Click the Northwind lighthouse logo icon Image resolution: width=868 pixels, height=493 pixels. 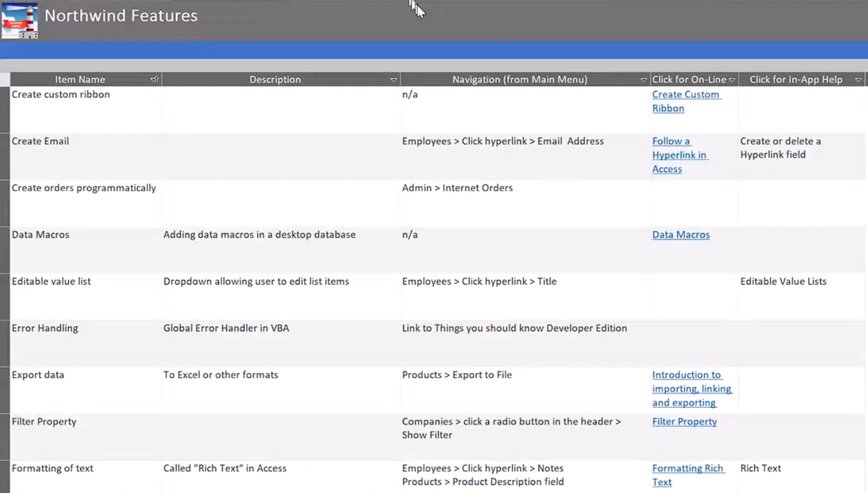click(x=19, y=21)
